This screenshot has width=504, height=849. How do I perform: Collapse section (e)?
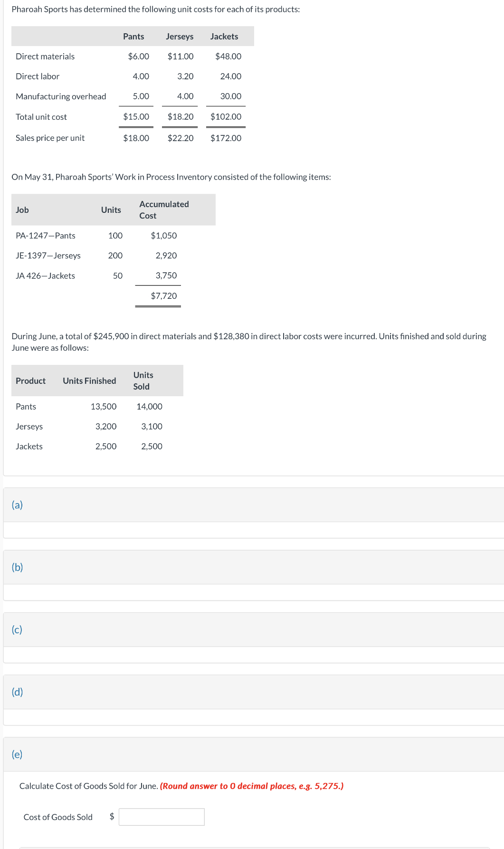(17, 754)
